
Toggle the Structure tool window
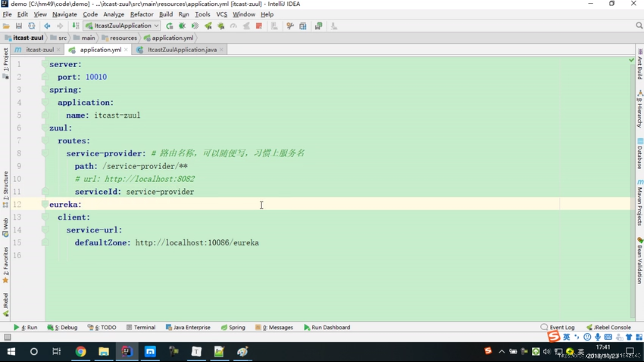click(x=5, y=189)
